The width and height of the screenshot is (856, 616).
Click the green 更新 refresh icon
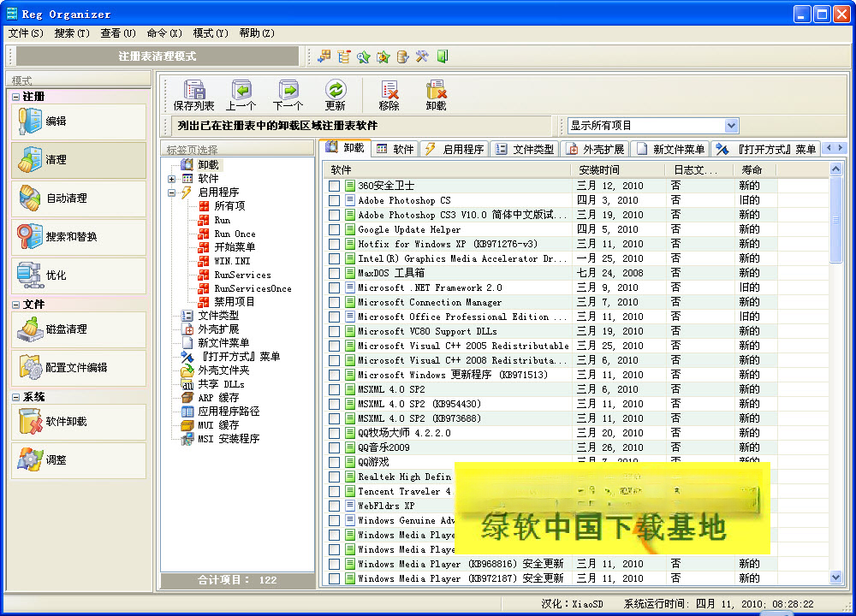[336, 94]
